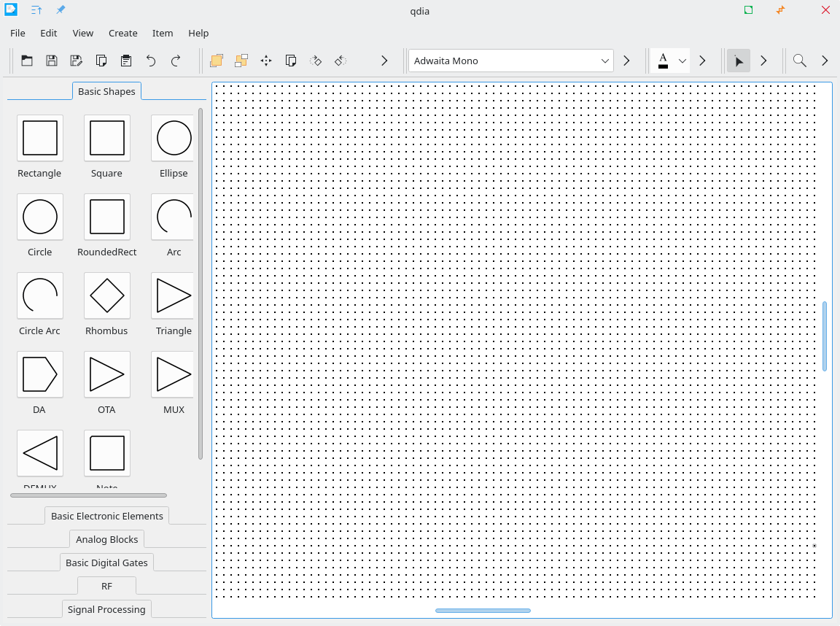The image size is (840, 626).
Task: Bring selected item to front
Action: pyautogui.click(x=217, y=61)
